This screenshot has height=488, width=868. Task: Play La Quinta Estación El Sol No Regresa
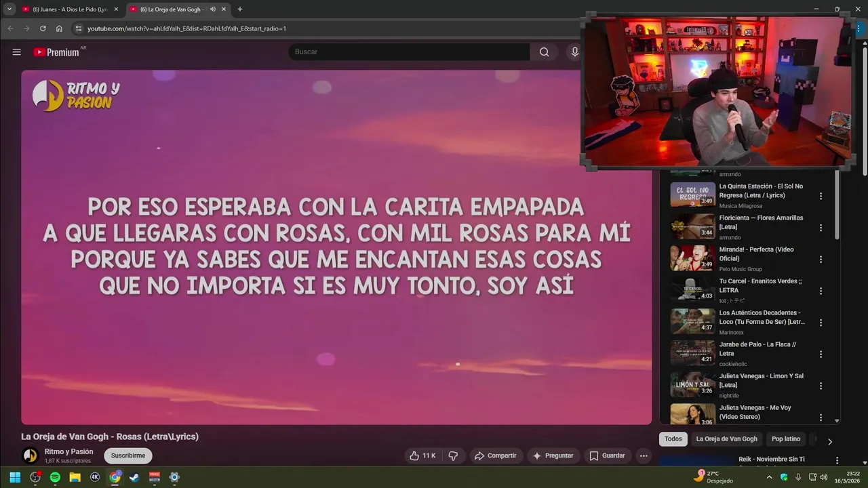pyautogui.click(x=761, y=190)
